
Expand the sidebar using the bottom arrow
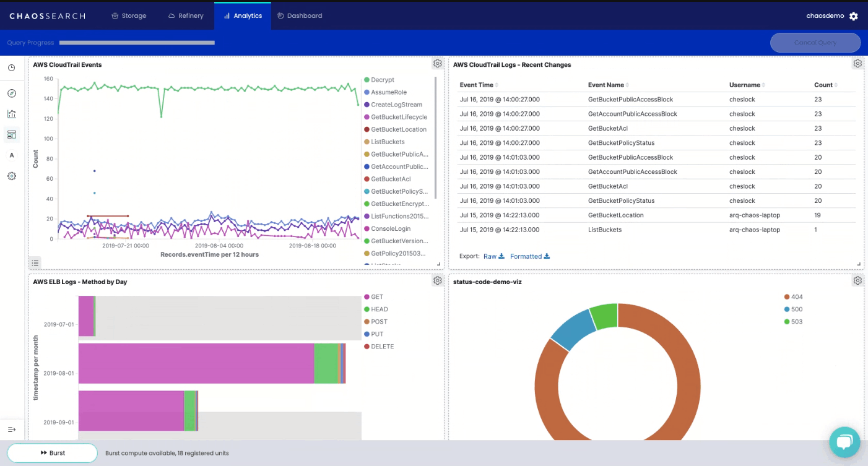[12, 429]
